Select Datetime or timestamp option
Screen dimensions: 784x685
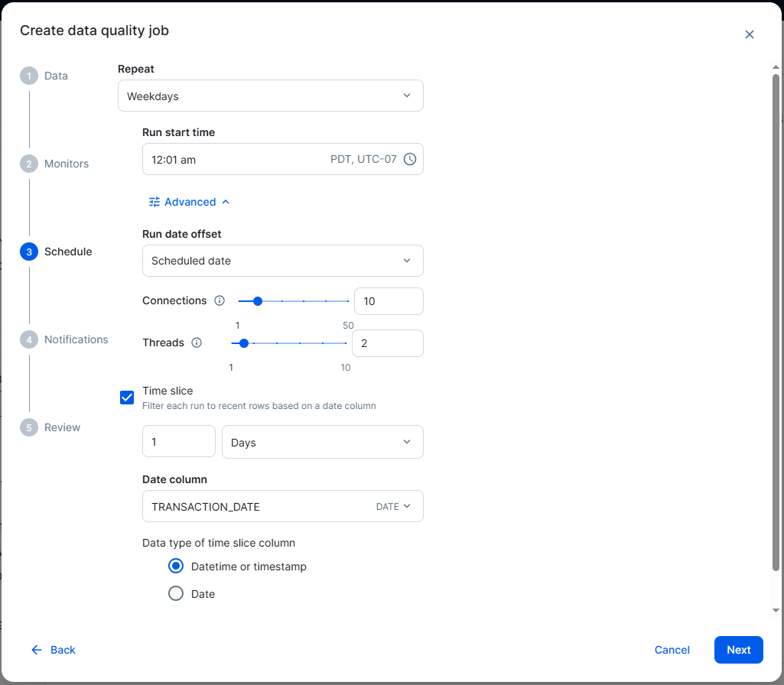click(175, 566)
